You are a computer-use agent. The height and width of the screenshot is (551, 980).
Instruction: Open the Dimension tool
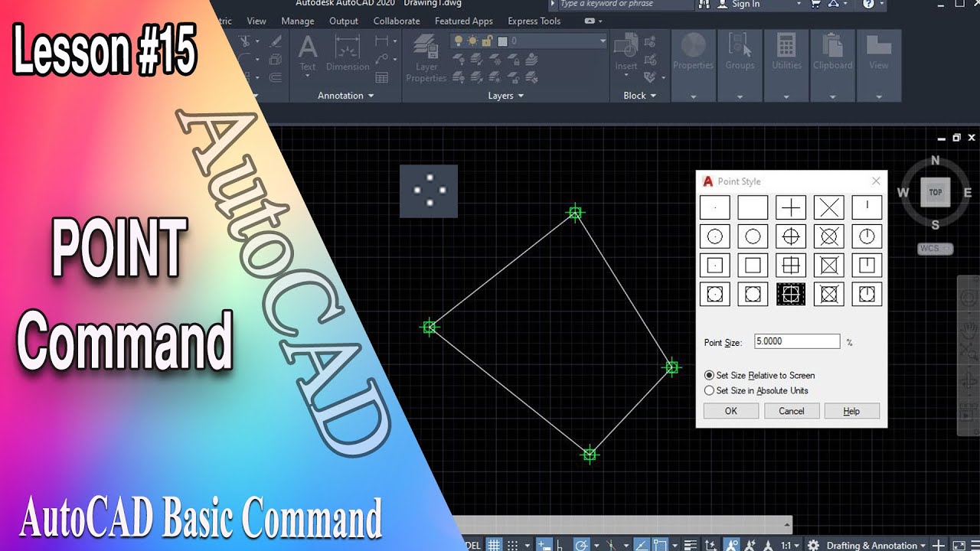pos(348,54)
